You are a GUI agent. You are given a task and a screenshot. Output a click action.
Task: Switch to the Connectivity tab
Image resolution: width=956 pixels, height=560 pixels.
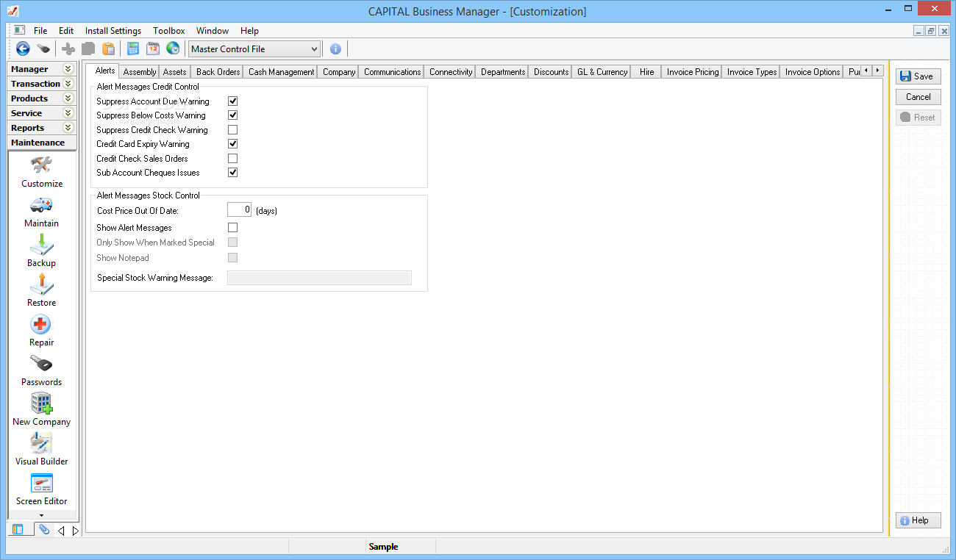pos(451,72)
